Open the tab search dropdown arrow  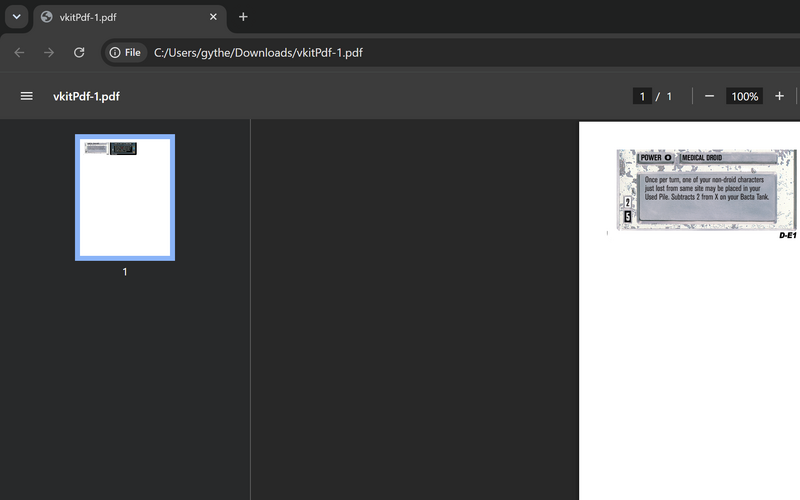16,17
